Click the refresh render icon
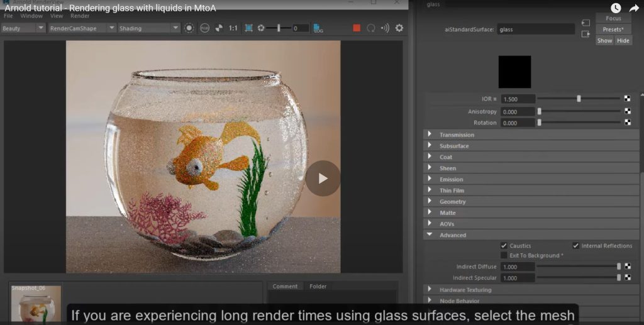This screenshot has height=325, width=644. point(371,28)
